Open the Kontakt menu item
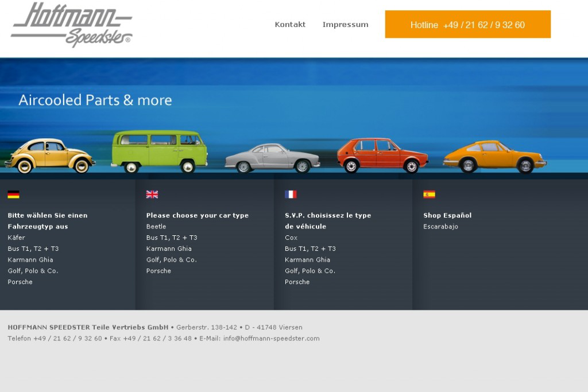The image size is (588, 392). pos(290,25)
